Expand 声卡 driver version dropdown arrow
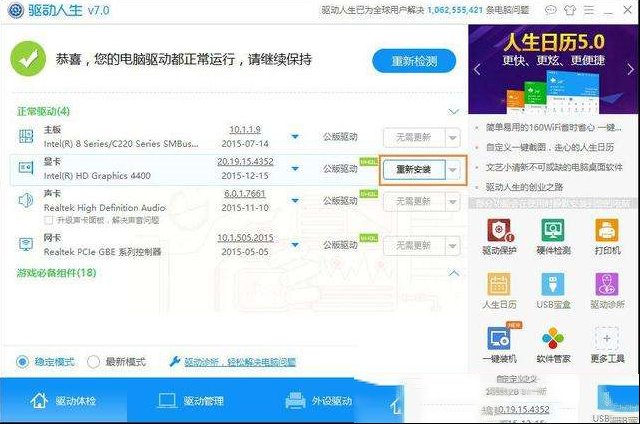 (295, 200)
